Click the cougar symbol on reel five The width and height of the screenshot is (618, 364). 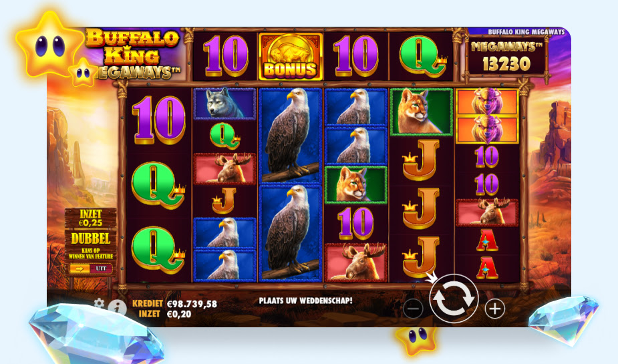pyautogui.click(x=422, y=112)
